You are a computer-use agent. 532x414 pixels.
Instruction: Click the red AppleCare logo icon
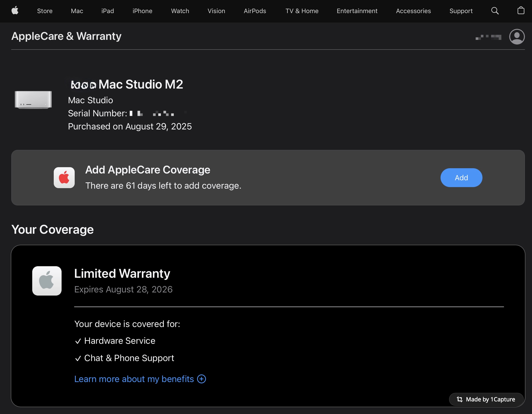(64, 178)
